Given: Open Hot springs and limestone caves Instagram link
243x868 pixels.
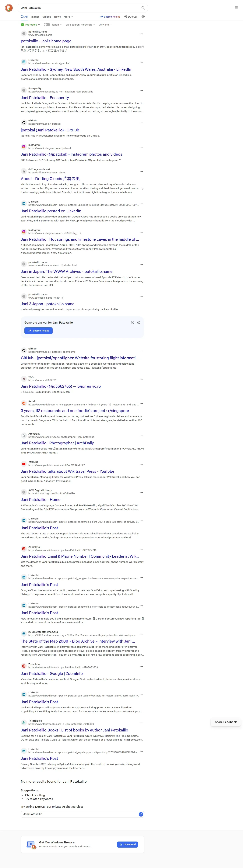Looking at the screenshot, I should [x=80, y=239].
